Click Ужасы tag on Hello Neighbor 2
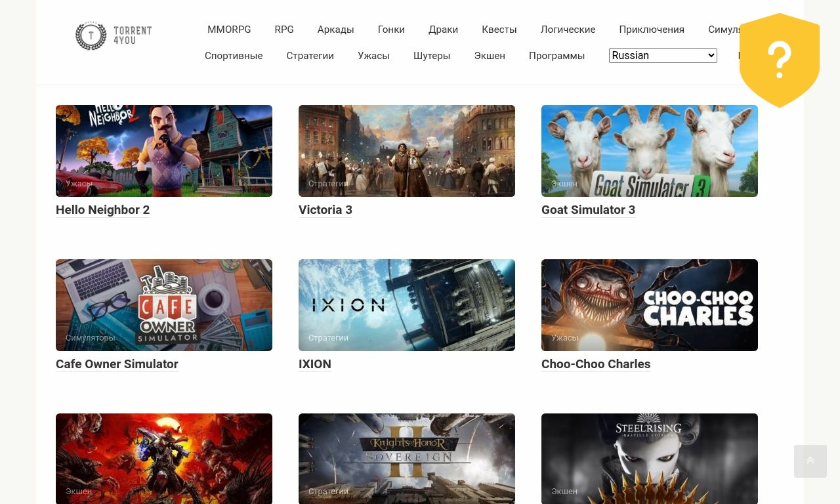Image resolution: width=840 pixels, height=504 pixels. point(79,184)
